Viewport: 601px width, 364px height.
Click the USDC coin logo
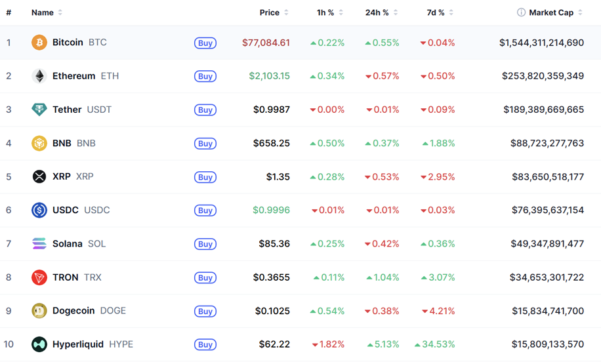click(39, 210)
